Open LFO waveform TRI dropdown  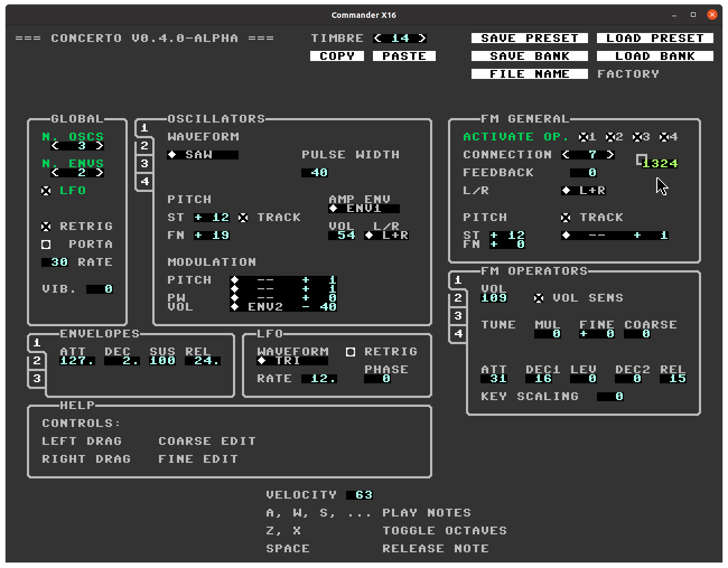click(292, 360)
